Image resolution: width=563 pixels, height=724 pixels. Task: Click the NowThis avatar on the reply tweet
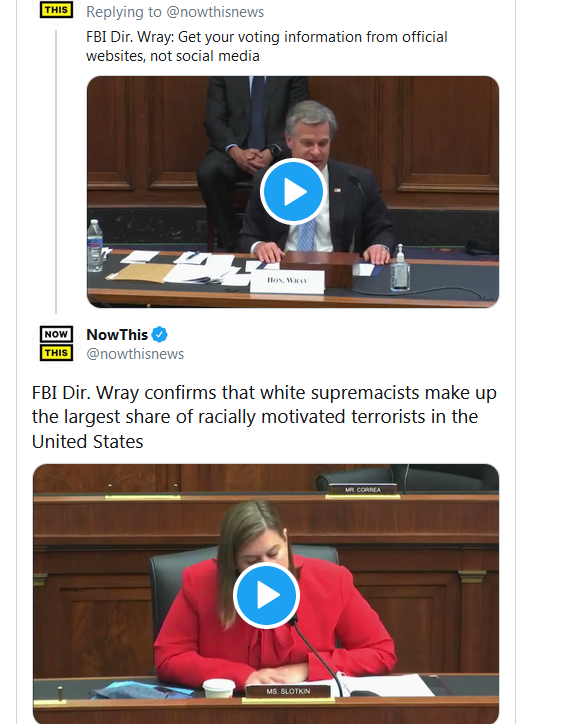(x=56, y=9)
